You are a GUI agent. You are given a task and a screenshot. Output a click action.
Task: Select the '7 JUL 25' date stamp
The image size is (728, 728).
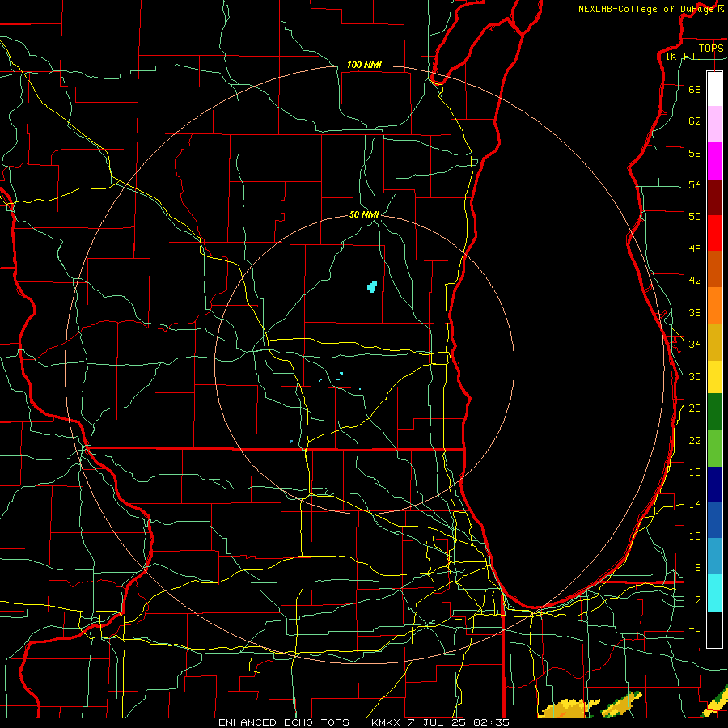coord(438,722)
